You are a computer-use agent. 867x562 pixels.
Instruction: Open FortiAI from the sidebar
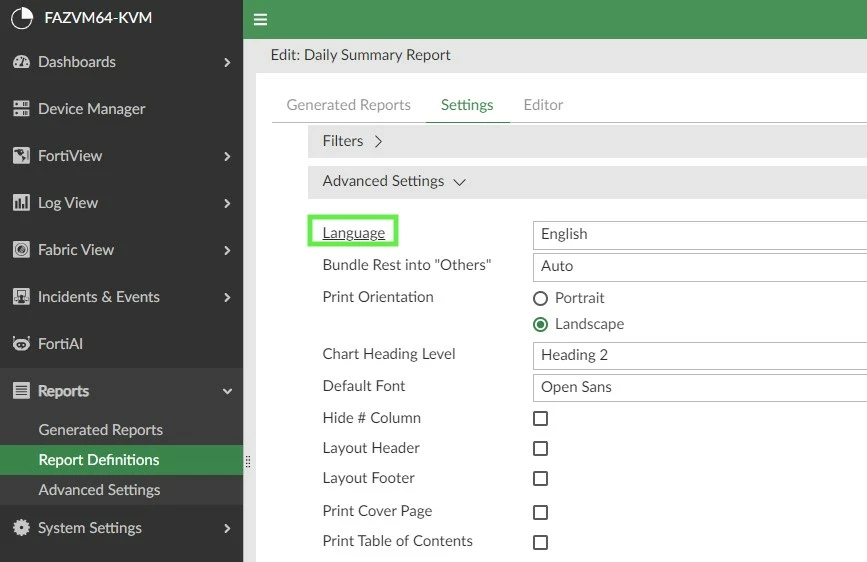121,344
